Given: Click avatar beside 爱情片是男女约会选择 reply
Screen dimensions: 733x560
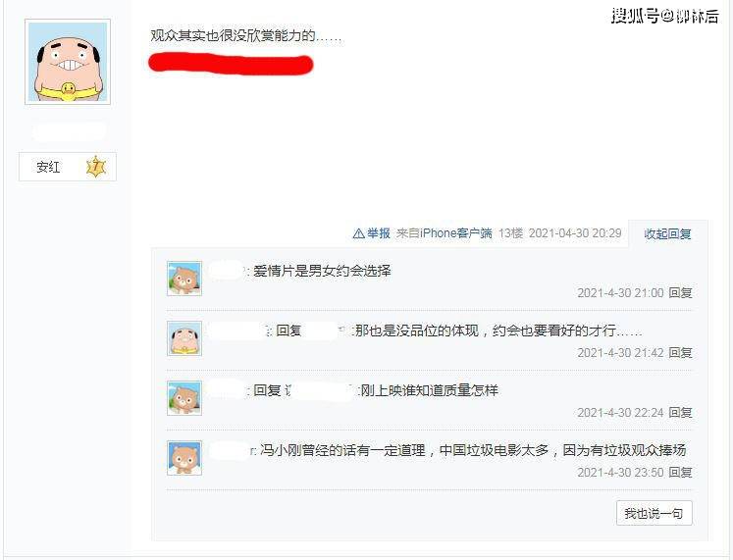Looking at the screenshot, I should [184, 279].
